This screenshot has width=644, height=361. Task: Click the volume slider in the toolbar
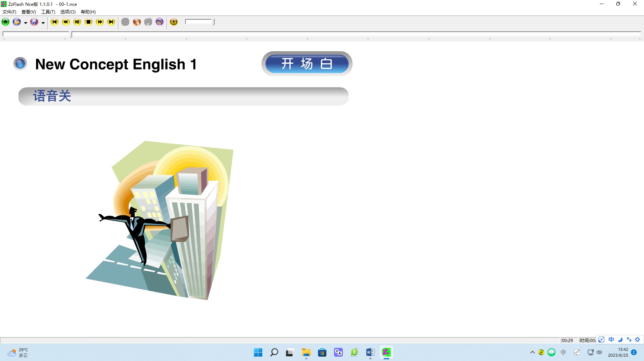pyautogui.click(x=199, y=22)
